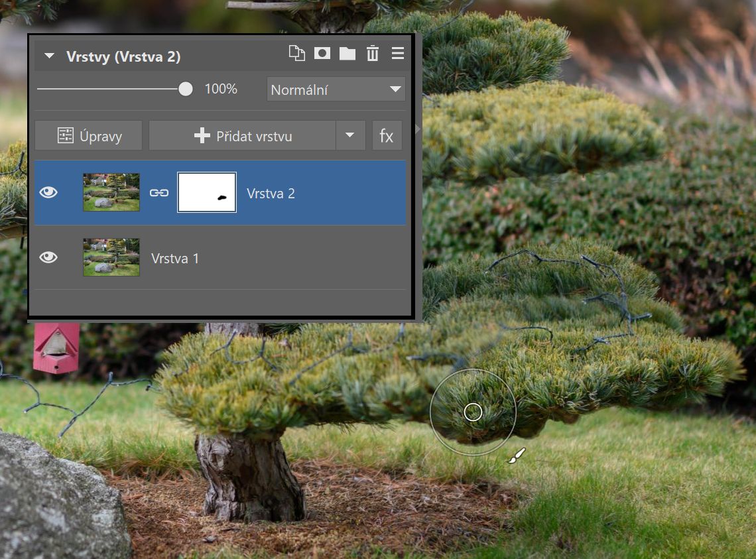Click the layer group folder icon

click(347, 54)
